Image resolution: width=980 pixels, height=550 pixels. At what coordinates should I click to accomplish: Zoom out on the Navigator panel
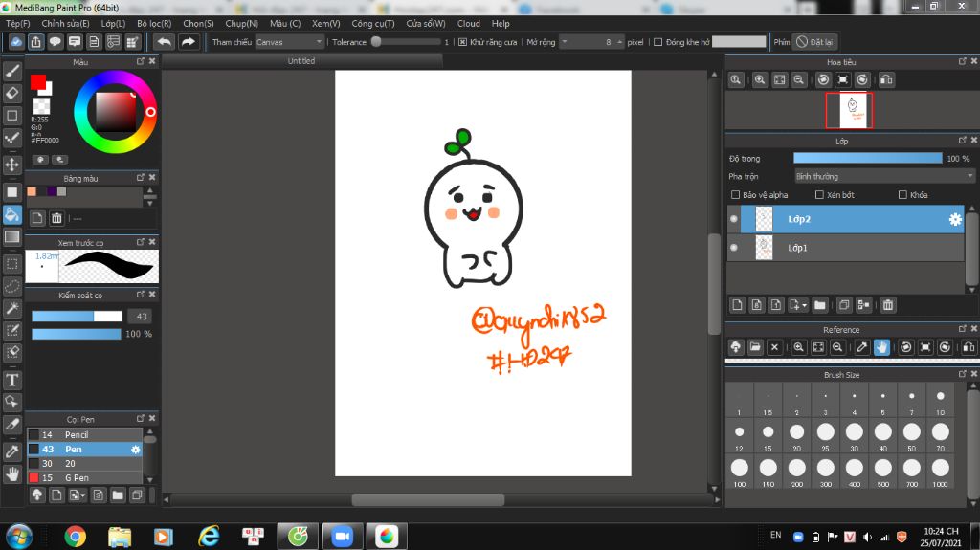click(x=799, y=80)
